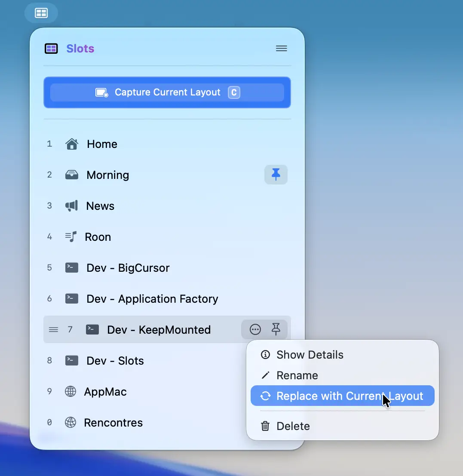Viewport: 463px width, 476px height.
Task: Unpin the Morning slot
Action: (276, 175)
